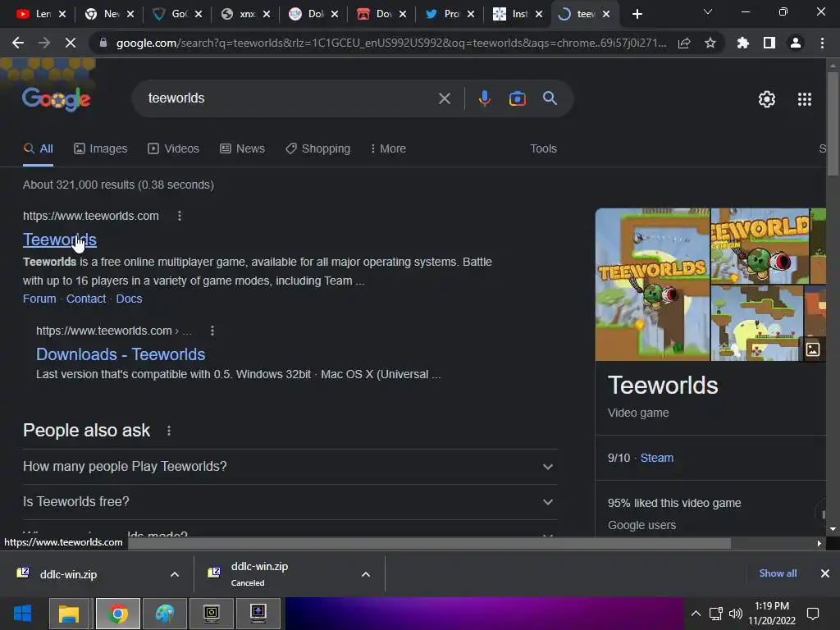Viewport: 840px width, 630px height.
Task: Click the magnifier search button
Action: (x=550, y=98)
